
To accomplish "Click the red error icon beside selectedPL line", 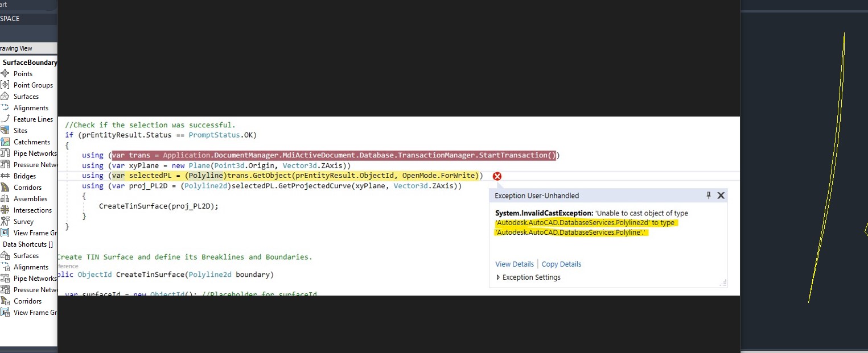I will point(497,176).
